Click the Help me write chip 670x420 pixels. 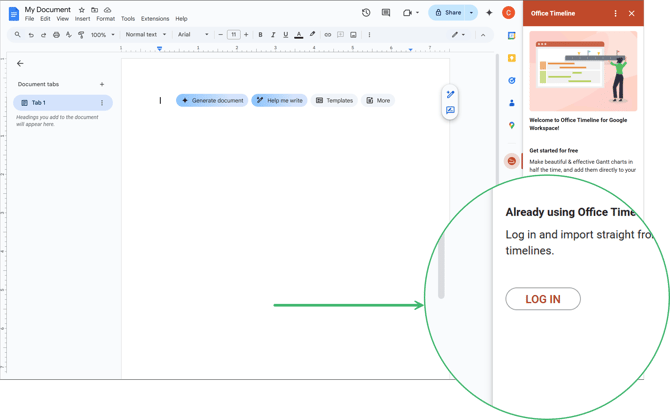point(279,100)
